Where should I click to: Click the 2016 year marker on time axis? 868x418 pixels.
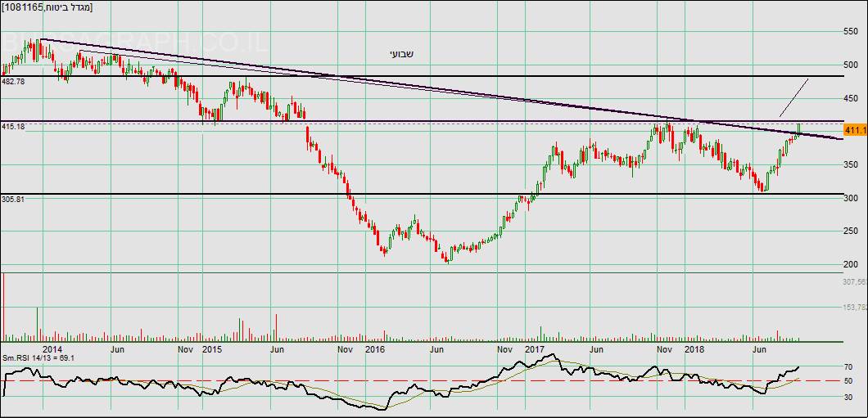(x=374, y=349)
